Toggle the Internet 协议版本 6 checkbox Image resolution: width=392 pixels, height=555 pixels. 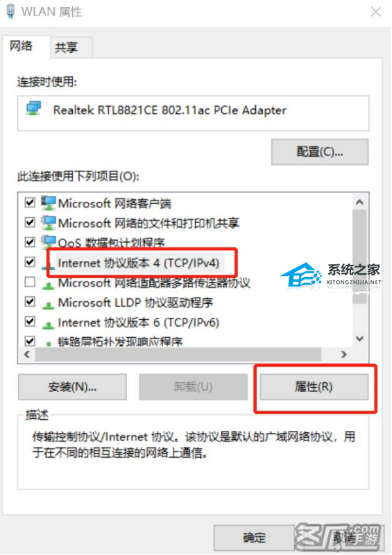point(30,321)
